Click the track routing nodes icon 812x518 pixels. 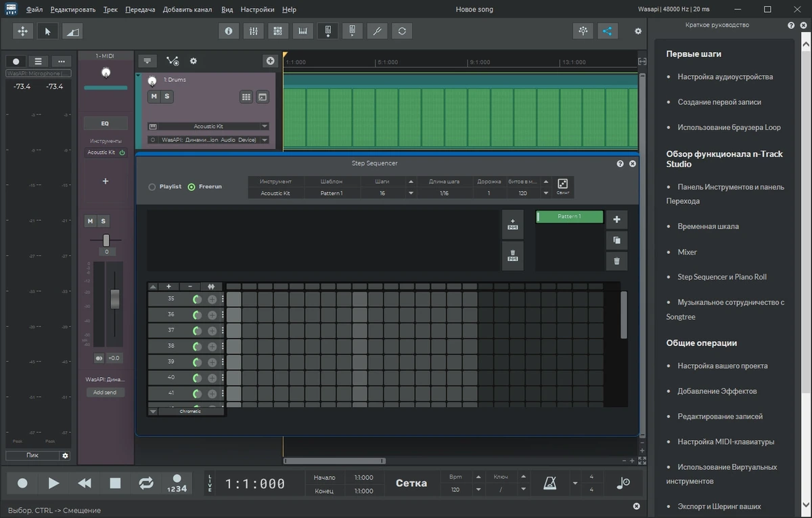click(173, 61)
